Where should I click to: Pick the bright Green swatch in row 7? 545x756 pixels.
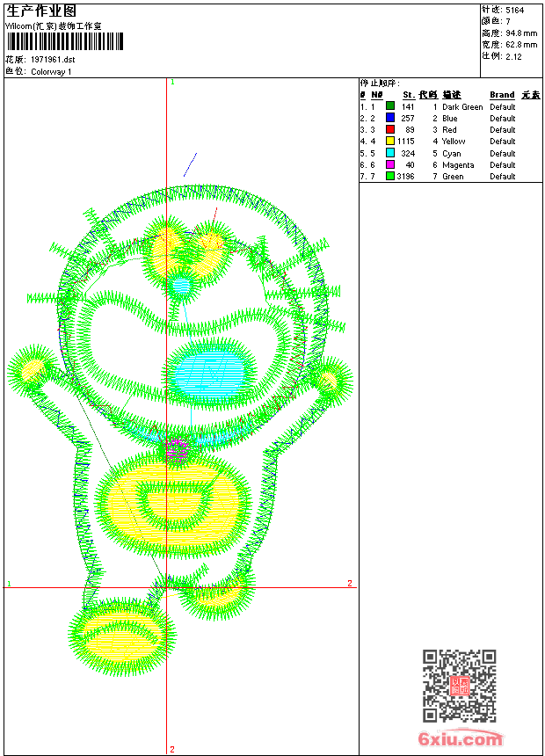390,176
